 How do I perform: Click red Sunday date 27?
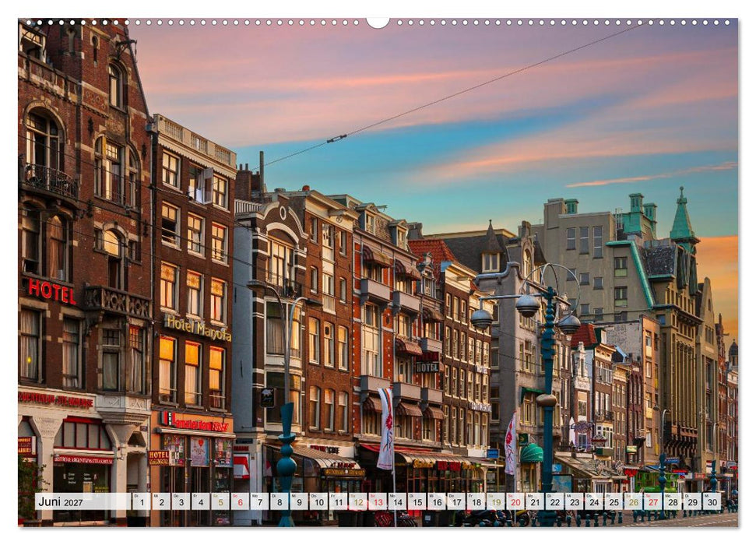(x=654, y=501)
